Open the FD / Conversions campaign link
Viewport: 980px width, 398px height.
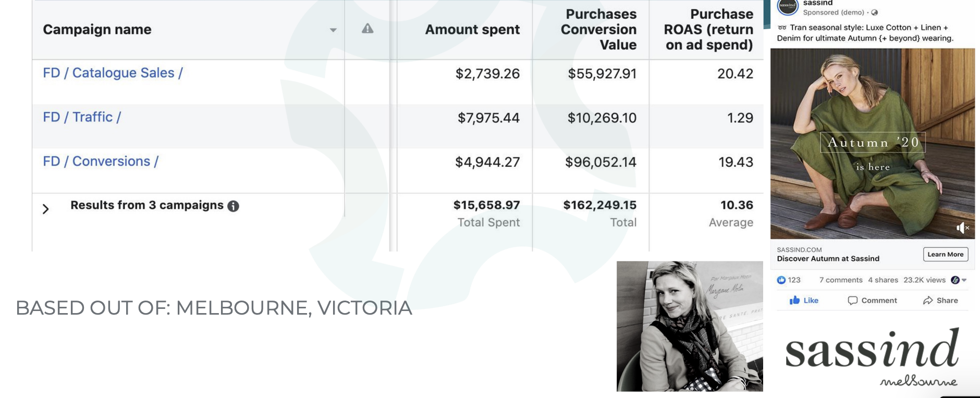tap(101, 161)
